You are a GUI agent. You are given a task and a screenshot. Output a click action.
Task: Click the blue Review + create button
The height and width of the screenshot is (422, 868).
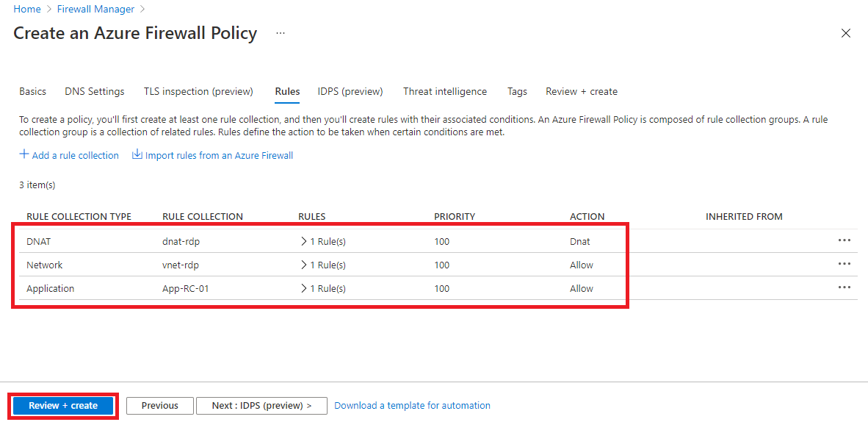[63, 405]
